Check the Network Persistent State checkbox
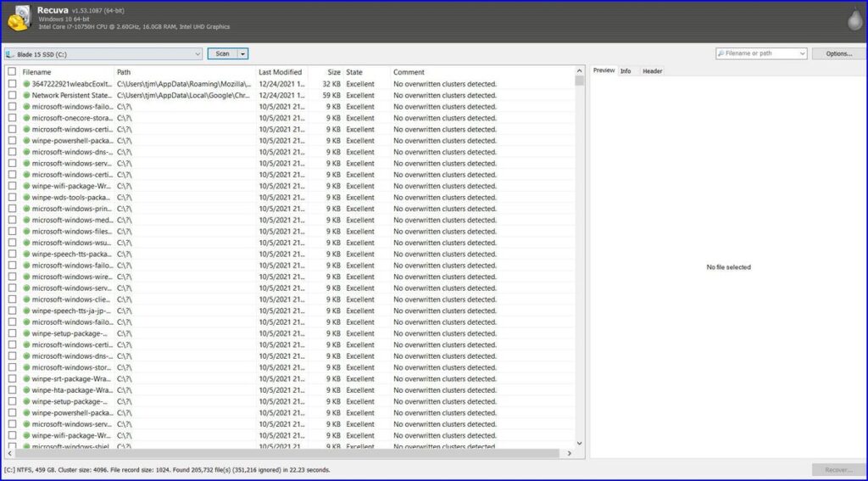Viewport: 868px width, 481px height. point(12,95)
